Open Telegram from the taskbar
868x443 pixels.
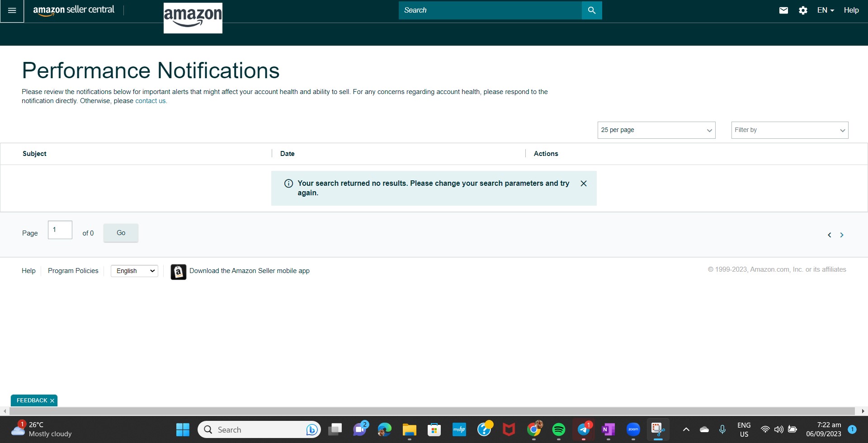(584, 429)
